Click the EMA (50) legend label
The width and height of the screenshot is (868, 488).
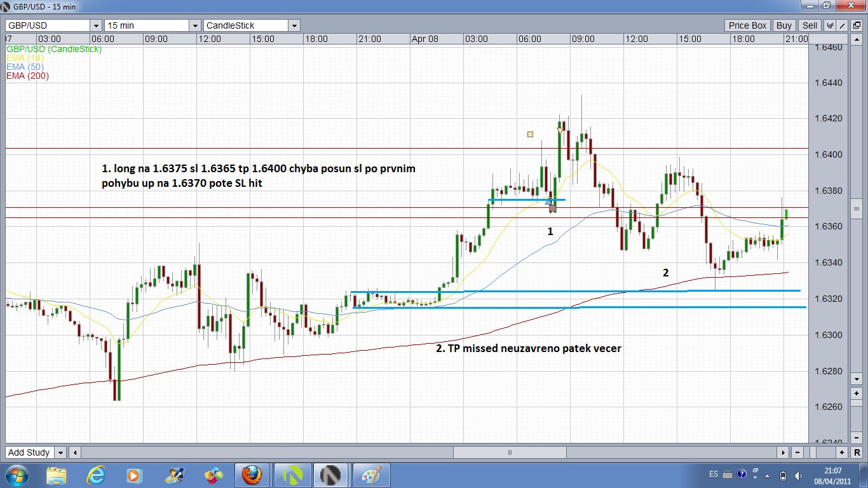25,67
